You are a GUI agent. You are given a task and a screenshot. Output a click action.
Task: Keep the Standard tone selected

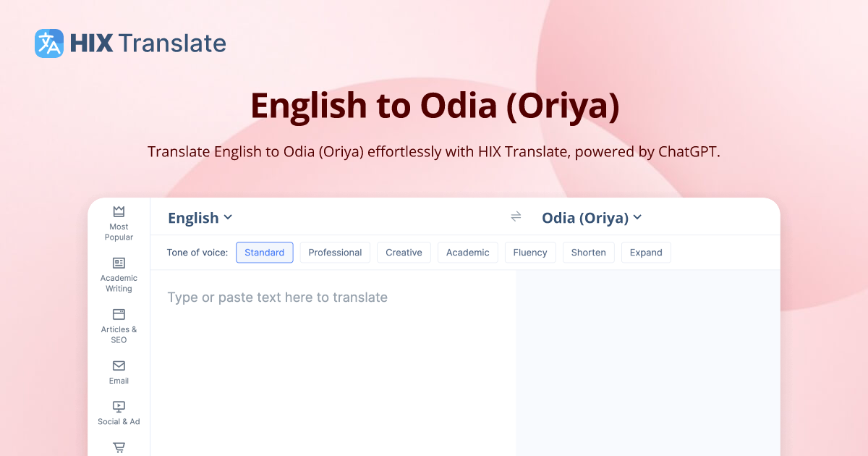click(x=264, y=252)
